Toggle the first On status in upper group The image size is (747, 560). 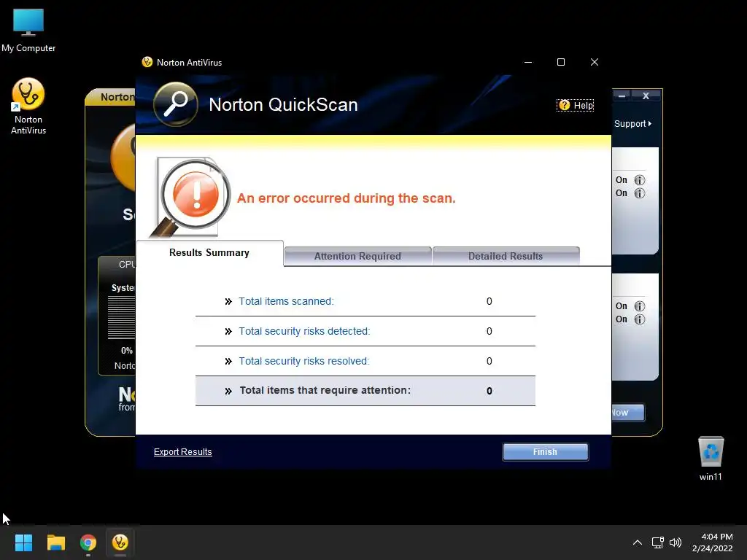[x=622, y=180]
